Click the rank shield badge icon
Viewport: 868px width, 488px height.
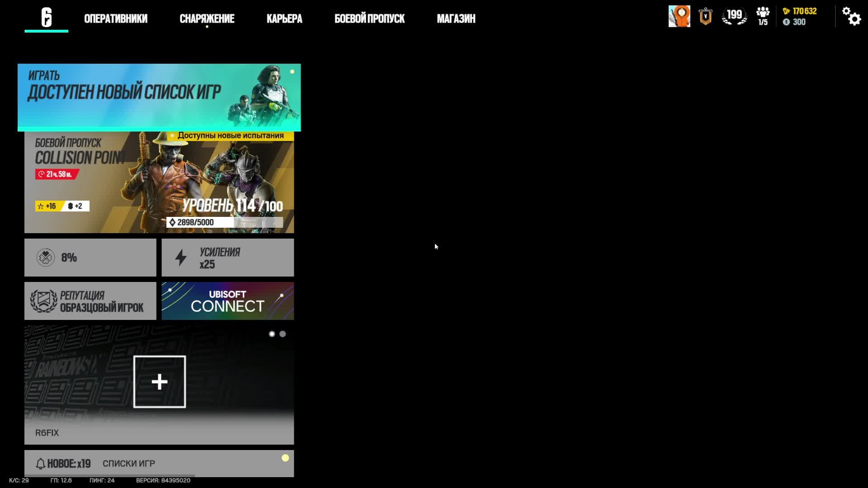point(705,17)
